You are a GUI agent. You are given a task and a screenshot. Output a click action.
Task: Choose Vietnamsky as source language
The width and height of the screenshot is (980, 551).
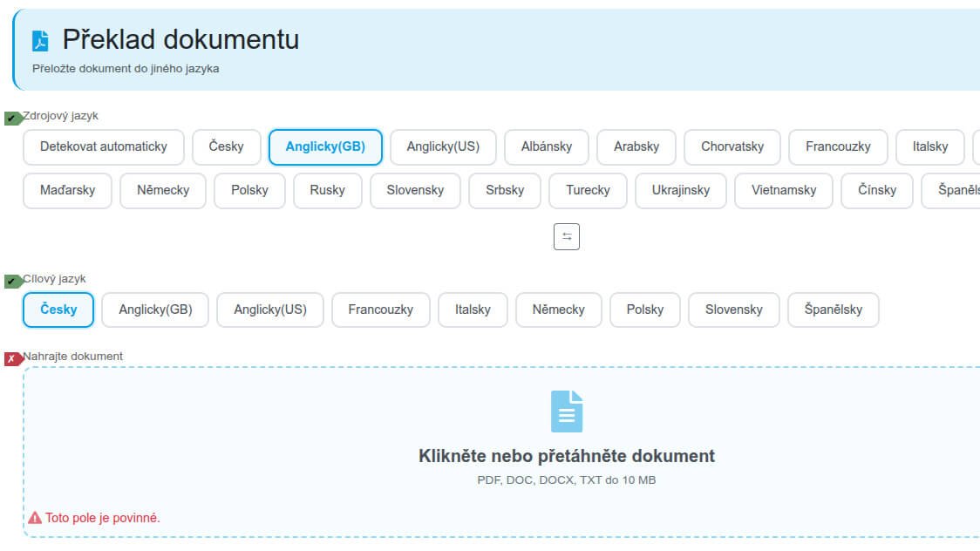[x=783, y=190]
